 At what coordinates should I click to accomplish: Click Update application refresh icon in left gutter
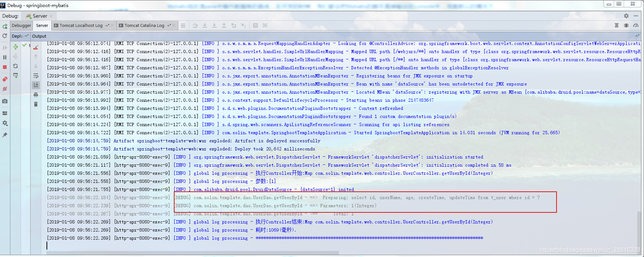(x=5, y=36)
